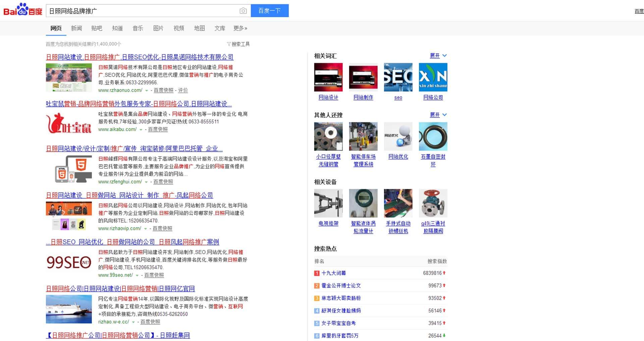Open the 地图 tab
The image size is (644, 341).
[x=200, y=28]
